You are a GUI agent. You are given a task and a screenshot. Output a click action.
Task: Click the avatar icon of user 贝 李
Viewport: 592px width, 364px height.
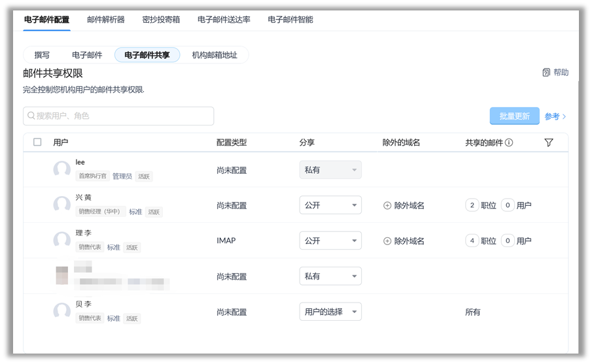pos(62,312)
